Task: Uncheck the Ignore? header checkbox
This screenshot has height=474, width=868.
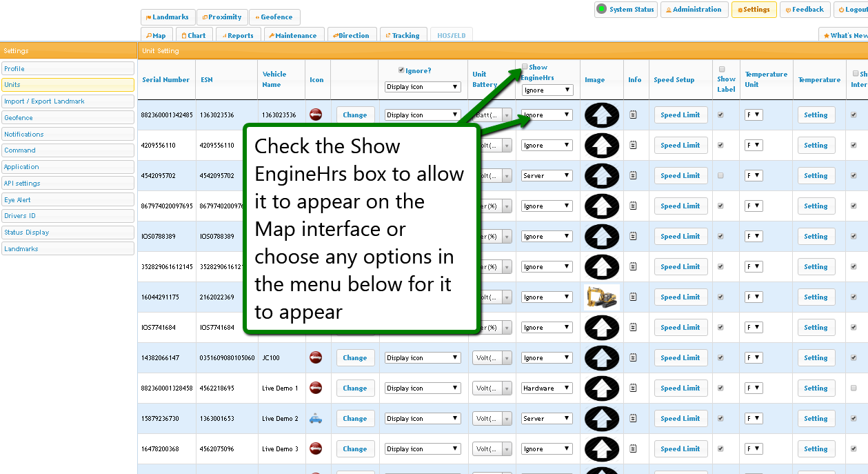Action: coord(401,70)
